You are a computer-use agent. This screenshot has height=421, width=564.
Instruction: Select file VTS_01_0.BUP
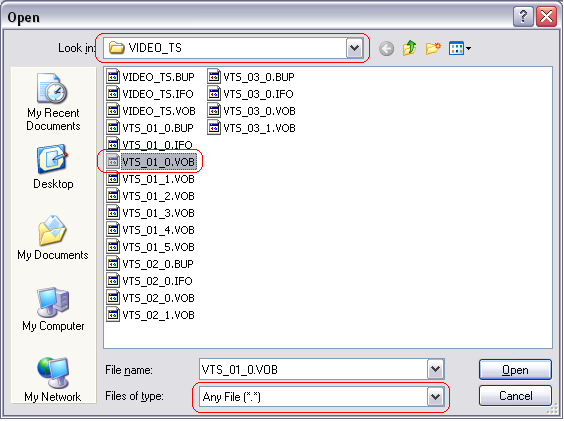tap(150, 128)
